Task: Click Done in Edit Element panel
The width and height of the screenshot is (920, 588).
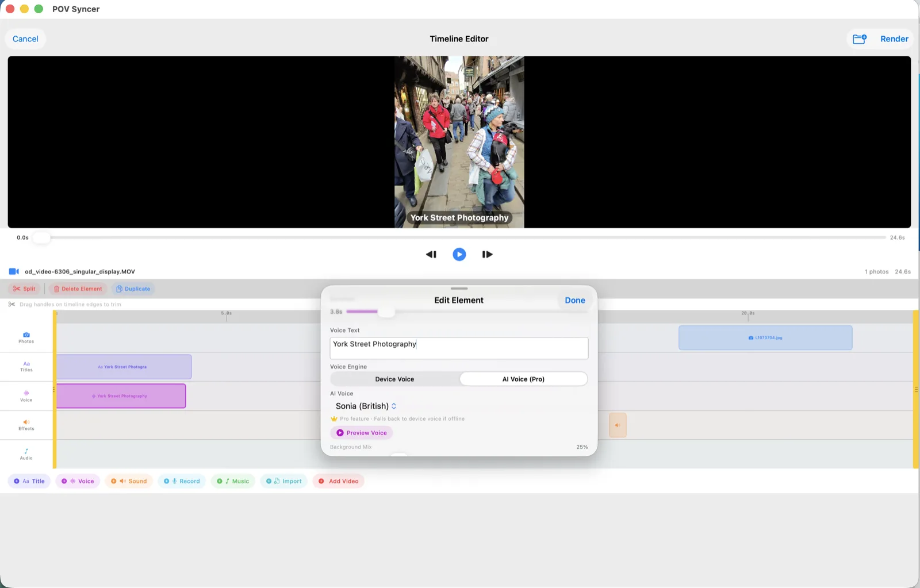Action: [575, 301]
